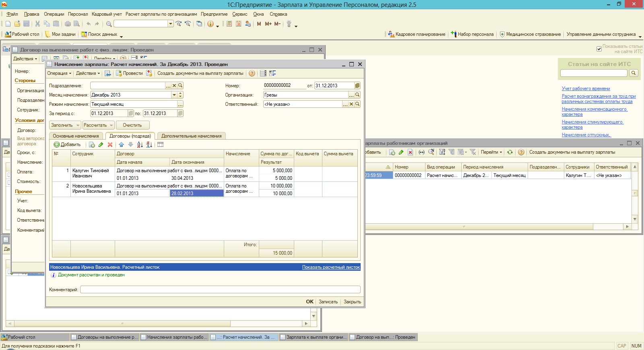Open the 'Учет рабочего времени' link

586,89
